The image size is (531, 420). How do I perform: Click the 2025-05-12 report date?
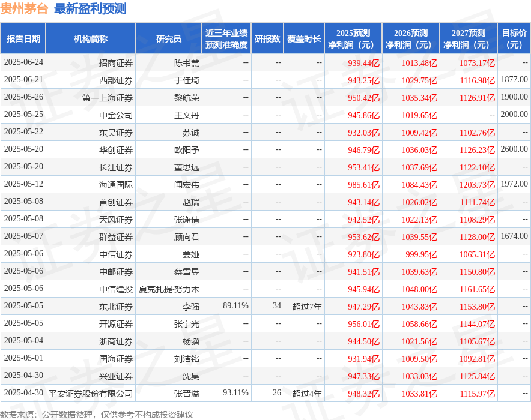(23, 184)
